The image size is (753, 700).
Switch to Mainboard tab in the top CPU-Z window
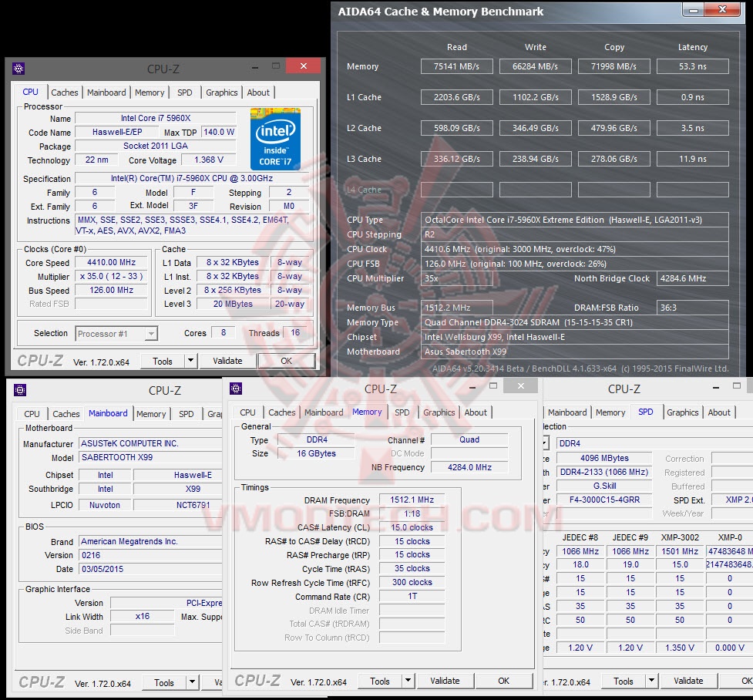click(106, 93)
